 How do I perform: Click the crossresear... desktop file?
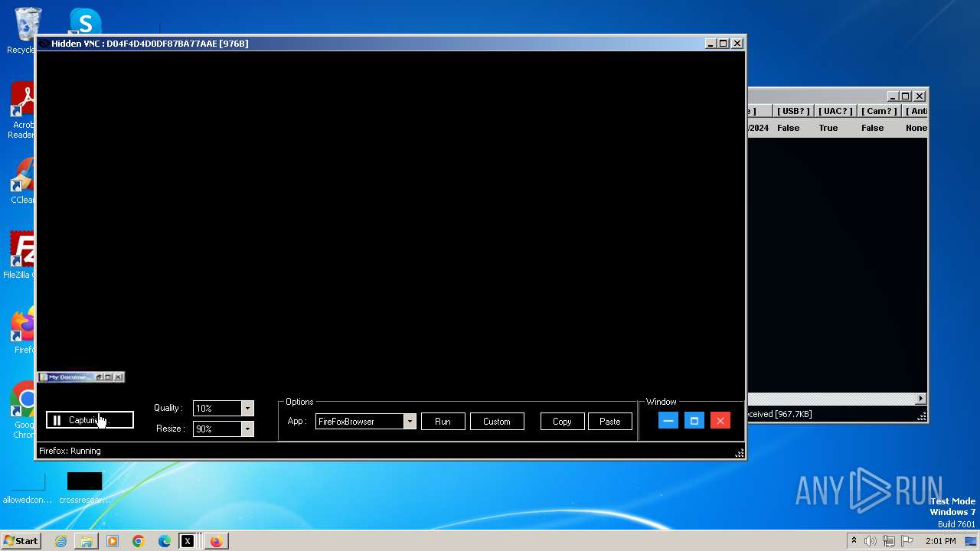(x=84, y=488)
